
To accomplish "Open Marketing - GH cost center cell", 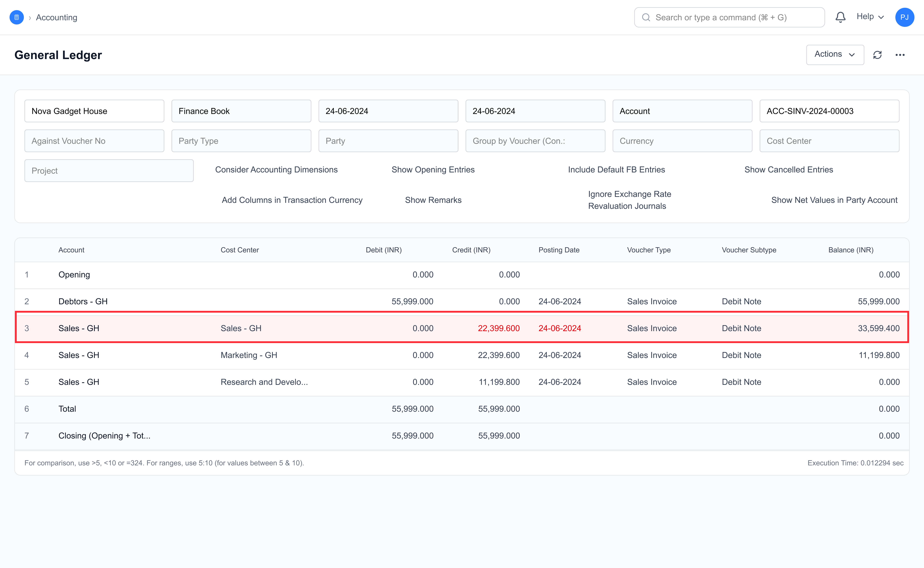I will coord(249,355).
